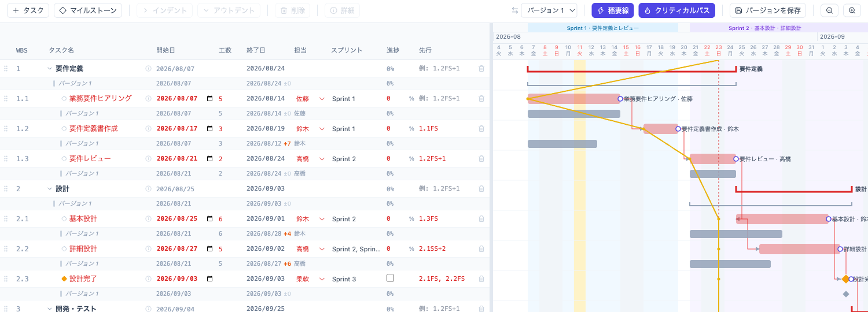Image resolution: width=868 pixels, height=312 pixels.
Task: Open calendar picker for 設計完了 start date
Action: (209, 279)
